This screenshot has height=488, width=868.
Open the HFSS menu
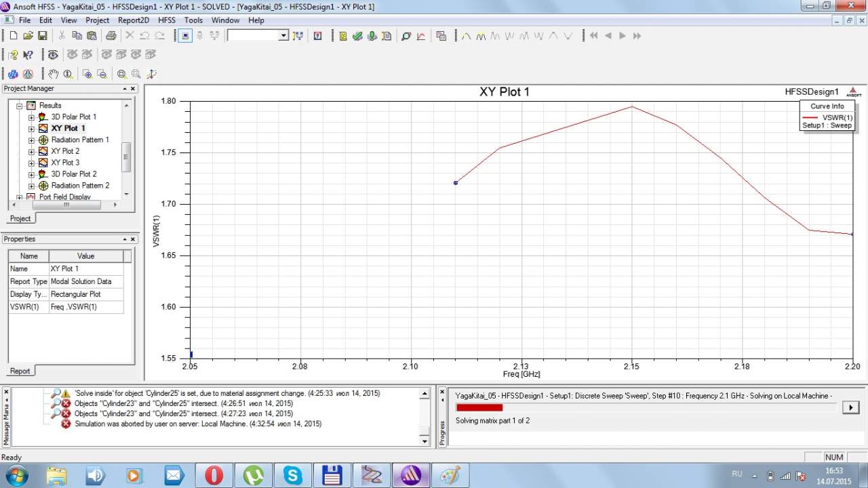[x=166, y=20]
